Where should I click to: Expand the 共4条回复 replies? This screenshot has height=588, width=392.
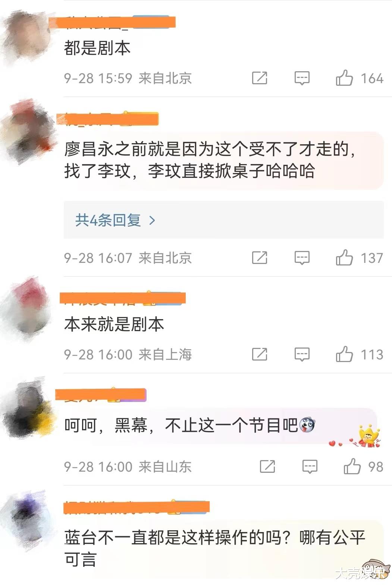(223, 220)
